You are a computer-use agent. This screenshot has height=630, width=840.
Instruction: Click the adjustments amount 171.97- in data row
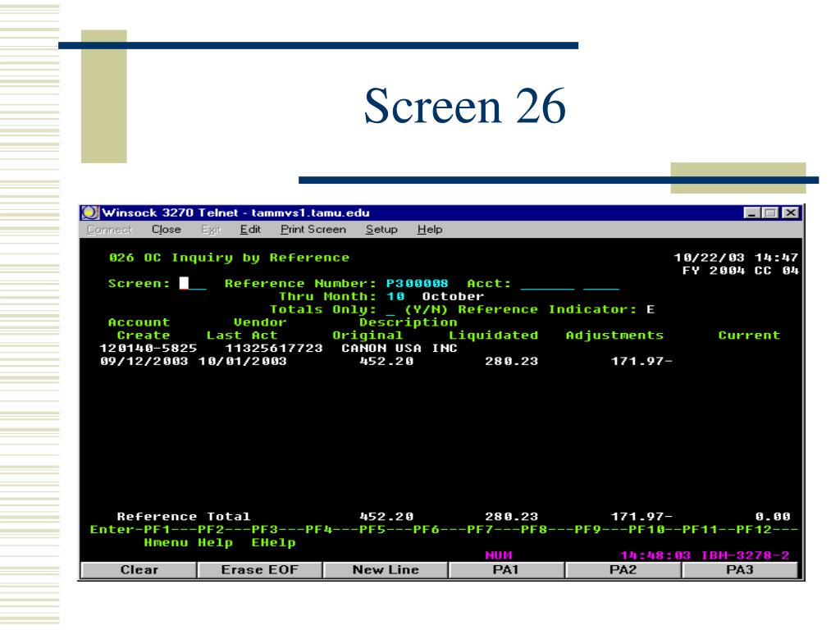641,361
